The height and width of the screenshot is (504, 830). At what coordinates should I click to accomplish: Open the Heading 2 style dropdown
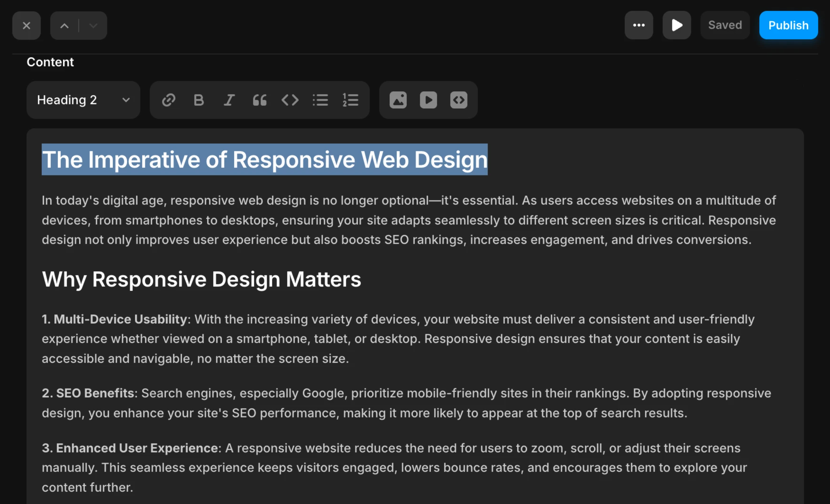point(83,100)
